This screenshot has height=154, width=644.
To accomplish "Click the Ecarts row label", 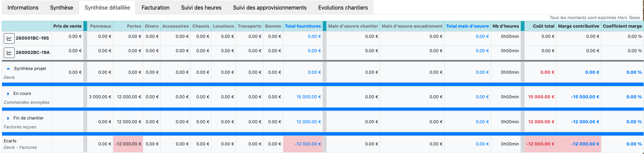I will click(x=10, y=141).
